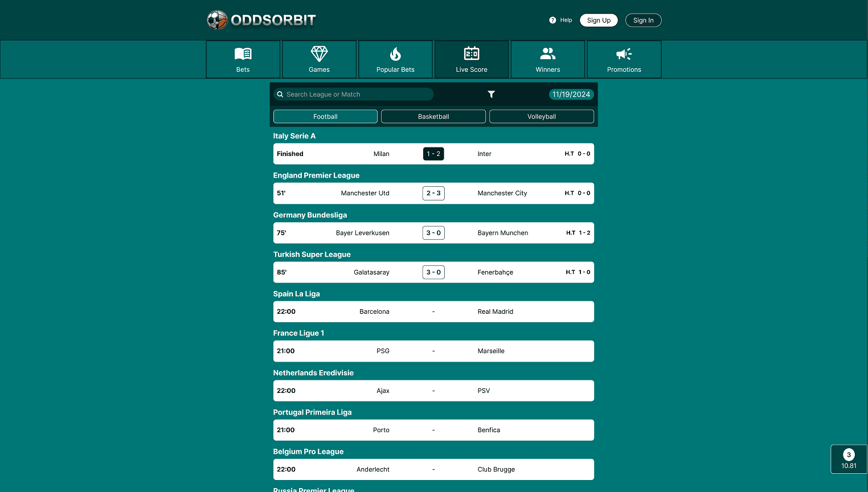Click the 85' match minute
Image resolution: width=868 pixels, height=492 pixels.
pyautogui.click(x=281, y=272)
